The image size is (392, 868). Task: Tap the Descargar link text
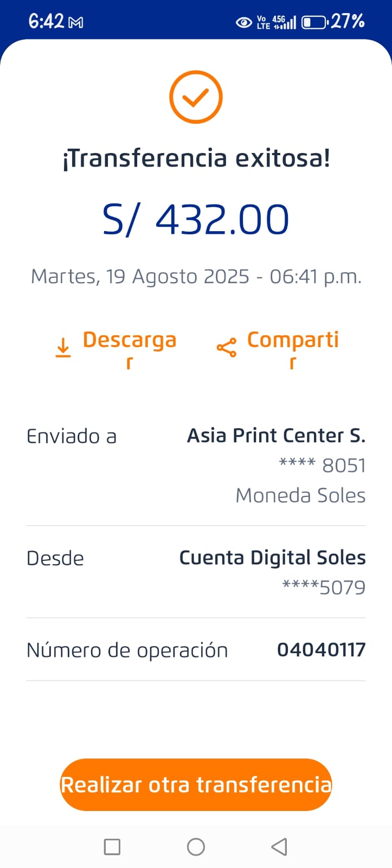tap(130, 341)
